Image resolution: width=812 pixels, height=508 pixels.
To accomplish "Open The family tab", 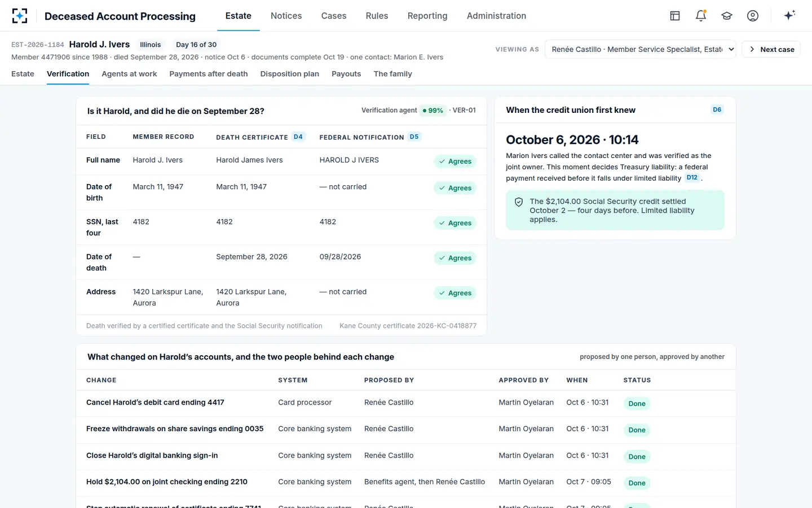I will (393, 74).
